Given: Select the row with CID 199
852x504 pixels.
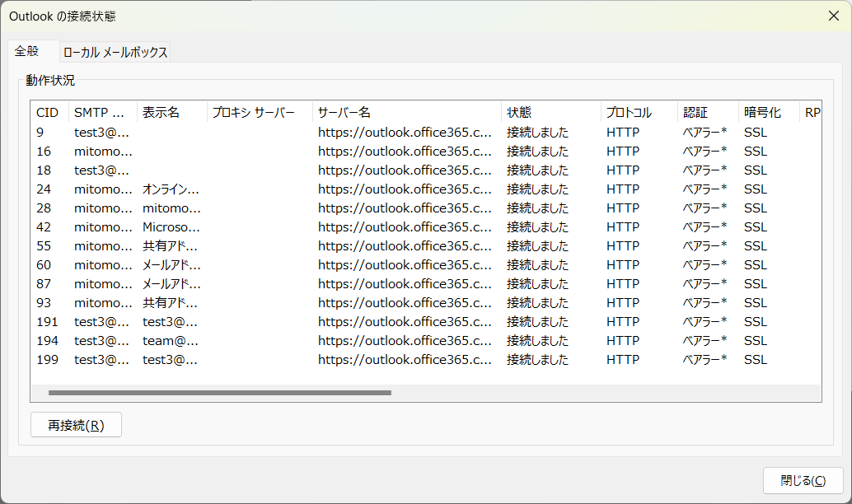Looking at the screenshot, I should pyautogui.click(x=426, y=360).
